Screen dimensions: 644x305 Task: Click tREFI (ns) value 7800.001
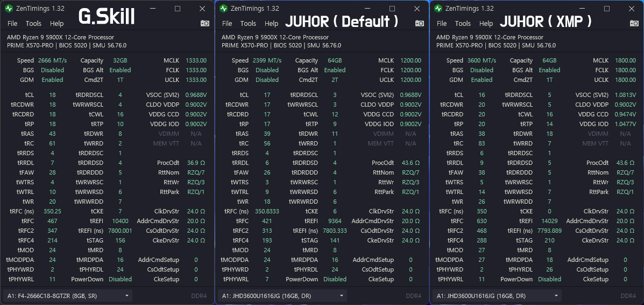(120, 231)
